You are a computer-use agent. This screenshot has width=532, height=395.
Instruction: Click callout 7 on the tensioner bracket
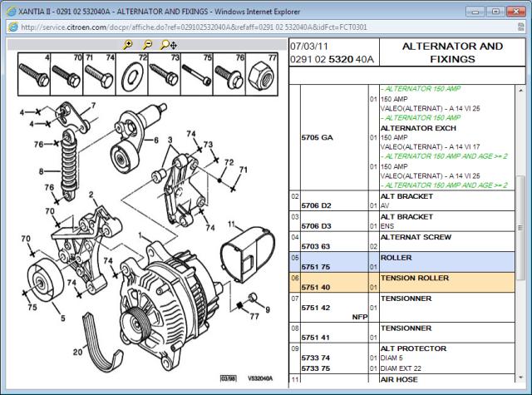pos(94,106)
